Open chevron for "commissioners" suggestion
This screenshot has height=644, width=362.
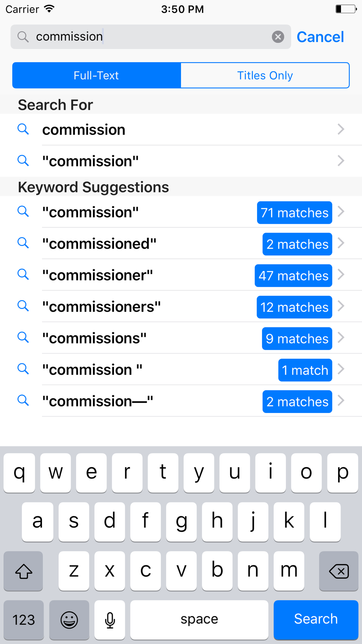pyautogui.click(x=341, y=306)
